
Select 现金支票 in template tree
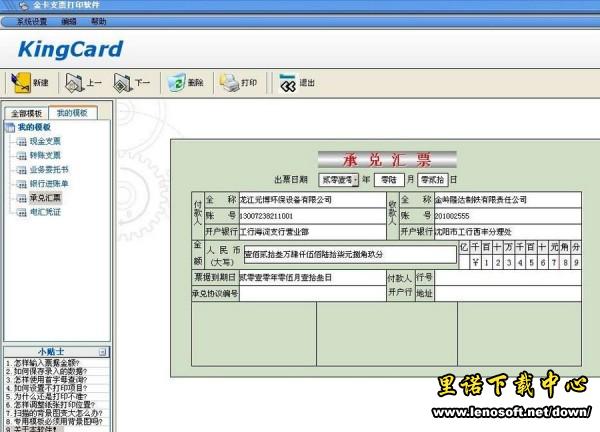[45, 141]
